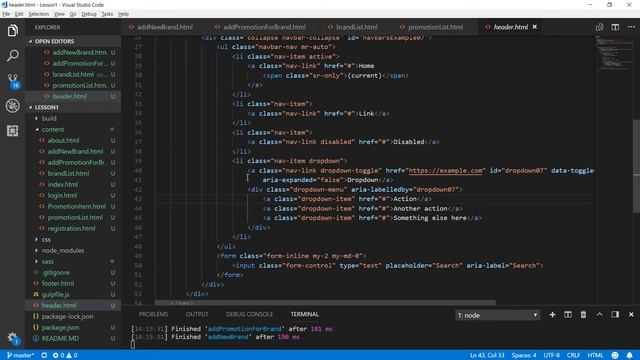640x360 pixels.
Task: Switch to addNewBrand.html editor tab
Action: pyautogui.click(x=164, y=27)
